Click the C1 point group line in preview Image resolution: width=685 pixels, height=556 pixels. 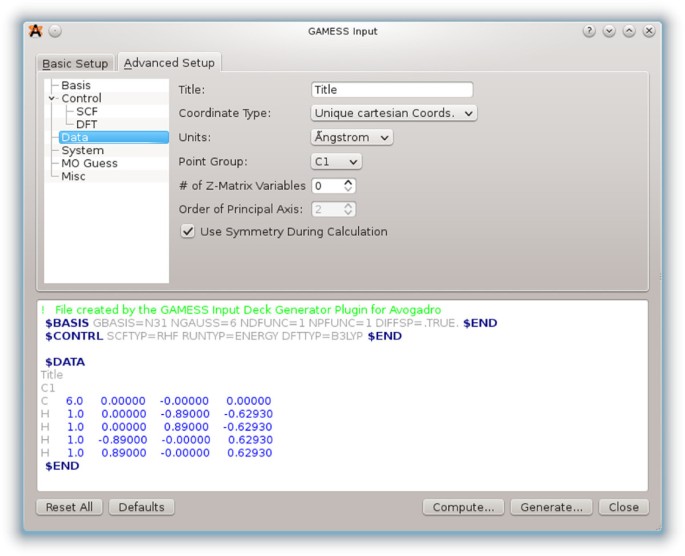(48, 388)
